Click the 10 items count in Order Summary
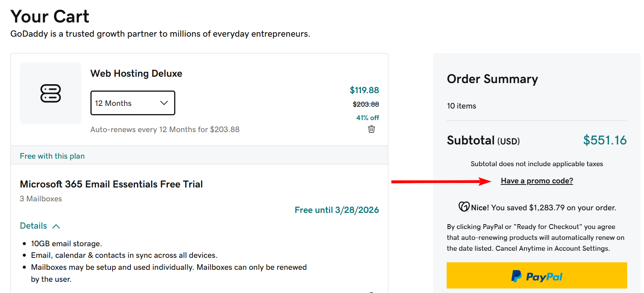The image size is (644, 293). coord(461,106)
